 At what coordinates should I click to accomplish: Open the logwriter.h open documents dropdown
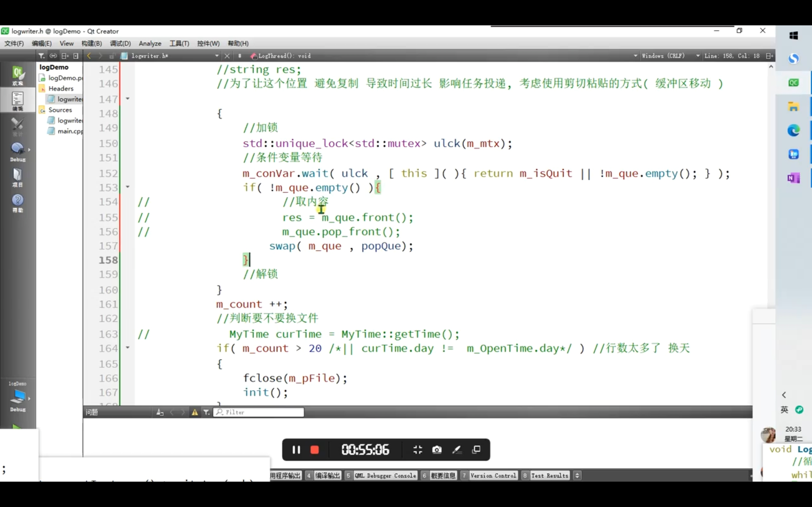(x=217, y=56)
